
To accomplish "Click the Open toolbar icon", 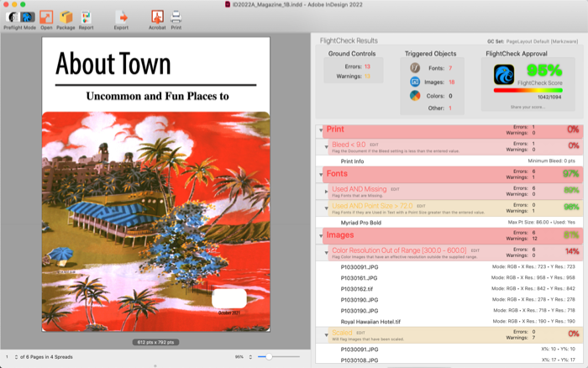I will [x=46, y=18].
